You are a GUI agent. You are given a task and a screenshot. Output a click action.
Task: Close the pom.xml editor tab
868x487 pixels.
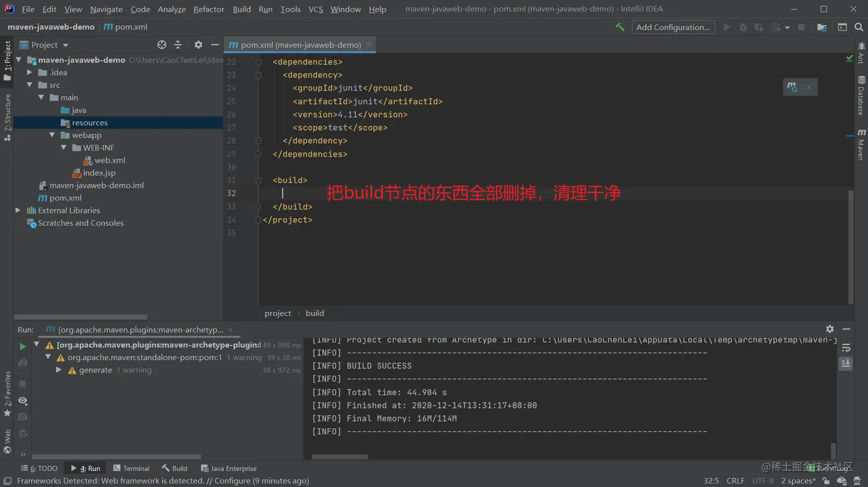[x=369, y=45]
